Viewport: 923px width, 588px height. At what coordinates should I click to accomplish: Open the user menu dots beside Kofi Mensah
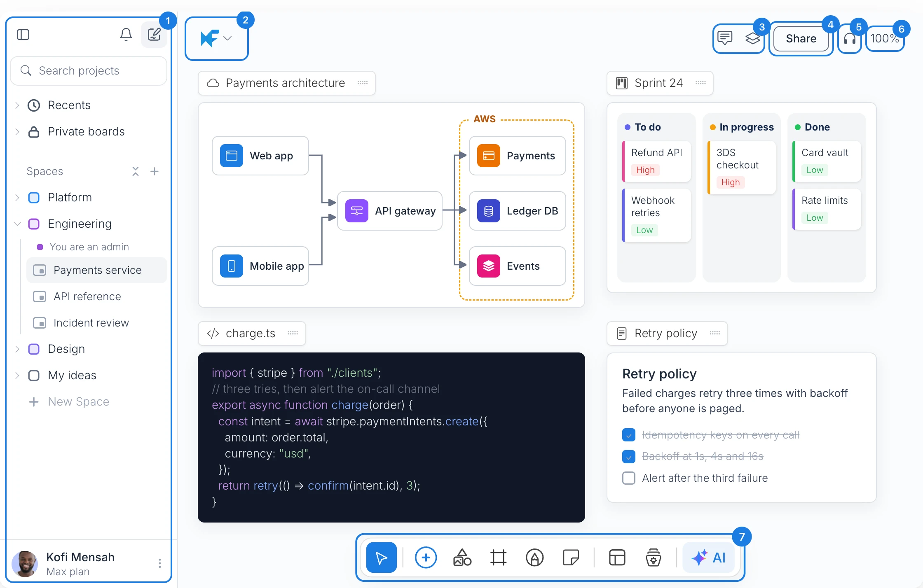click(160, 563)
